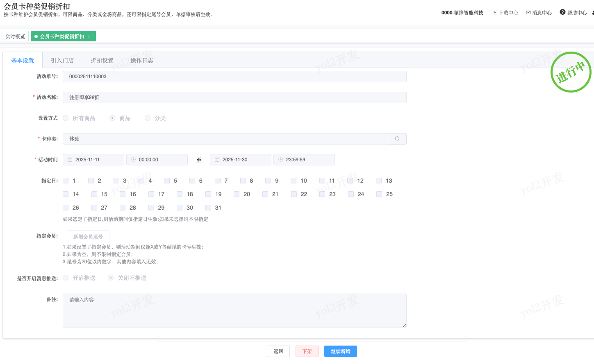594x364 pixels.
Task: Click the rule text 2.如果为空，则不限制指定会员
Action: [98, 254]
